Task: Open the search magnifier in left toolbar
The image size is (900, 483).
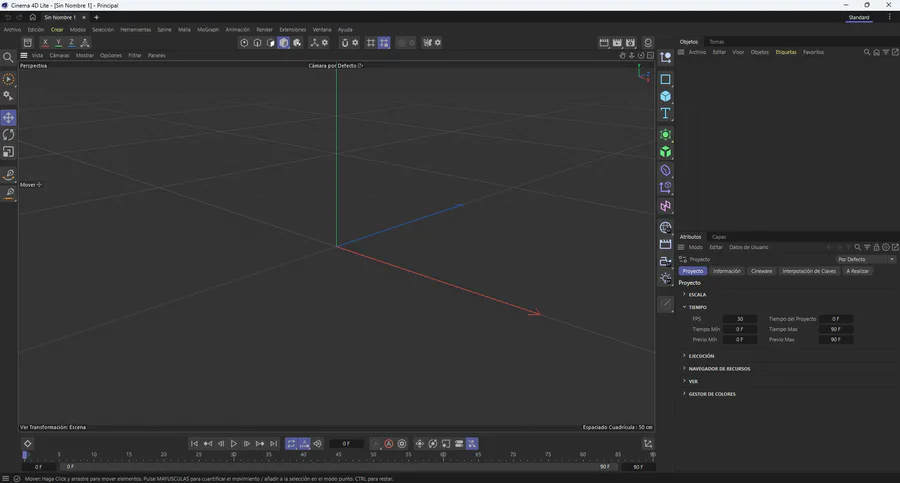Action: coord(8,57)
